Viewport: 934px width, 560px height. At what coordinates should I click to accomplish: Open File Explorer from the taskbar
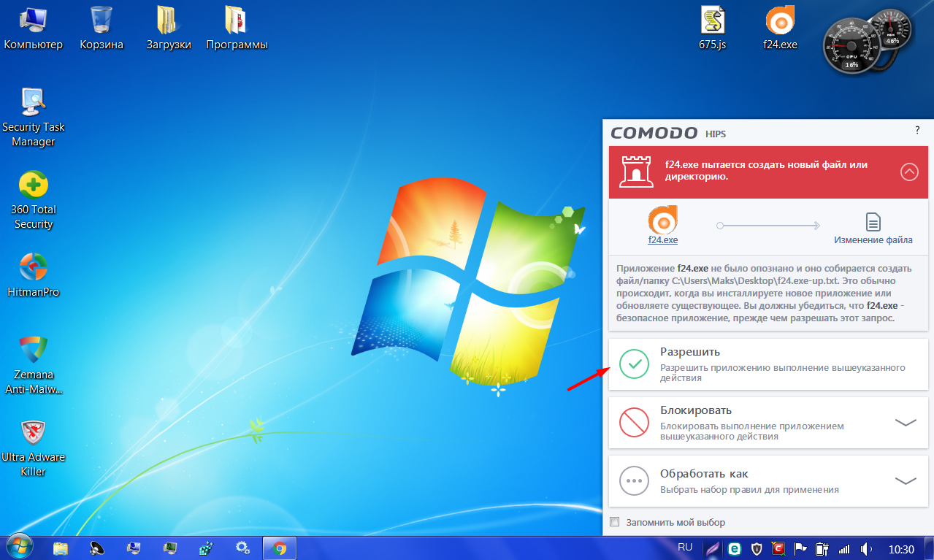61,548
